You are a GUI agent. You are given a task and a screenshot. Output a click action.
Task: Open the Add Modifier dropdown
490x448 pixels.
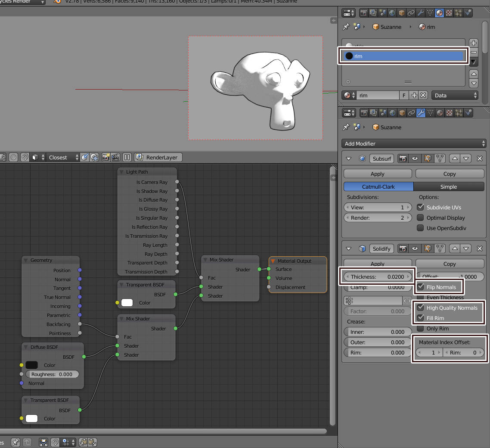click(x=414, y=144)
